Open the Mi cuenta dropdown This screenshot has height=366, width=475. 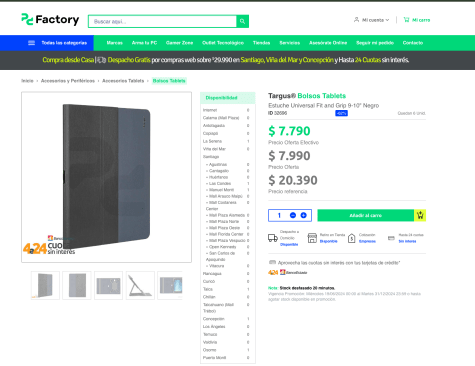pyautogui.click(x=375, y=20)
